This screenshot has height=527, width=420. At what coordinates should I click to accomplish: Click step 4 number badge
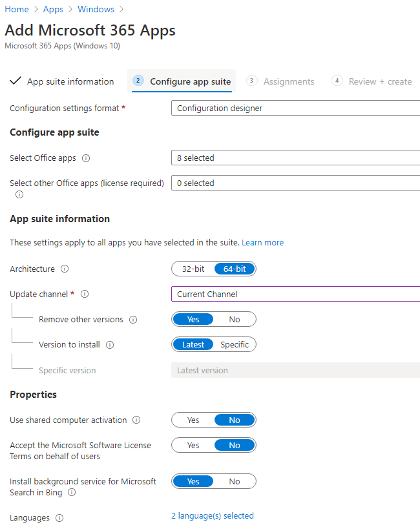coord(337,81)
